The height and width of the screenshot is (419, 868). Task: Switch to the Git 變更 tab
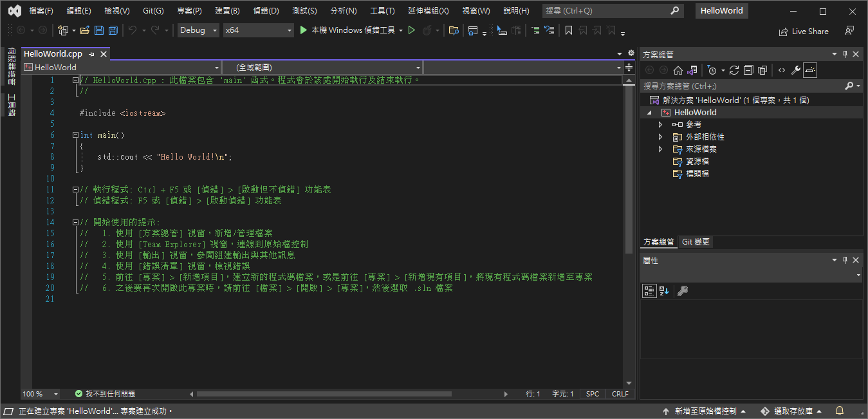[x=696, y=242]
